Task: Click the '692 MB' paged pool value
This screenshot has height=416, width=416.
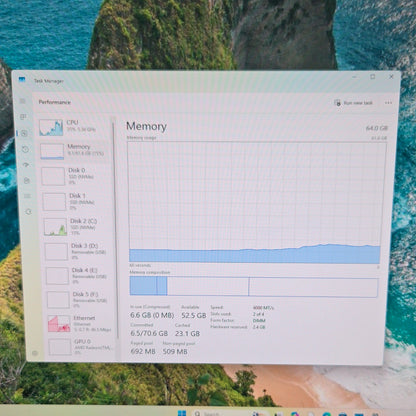Action: tap(143, 351)
